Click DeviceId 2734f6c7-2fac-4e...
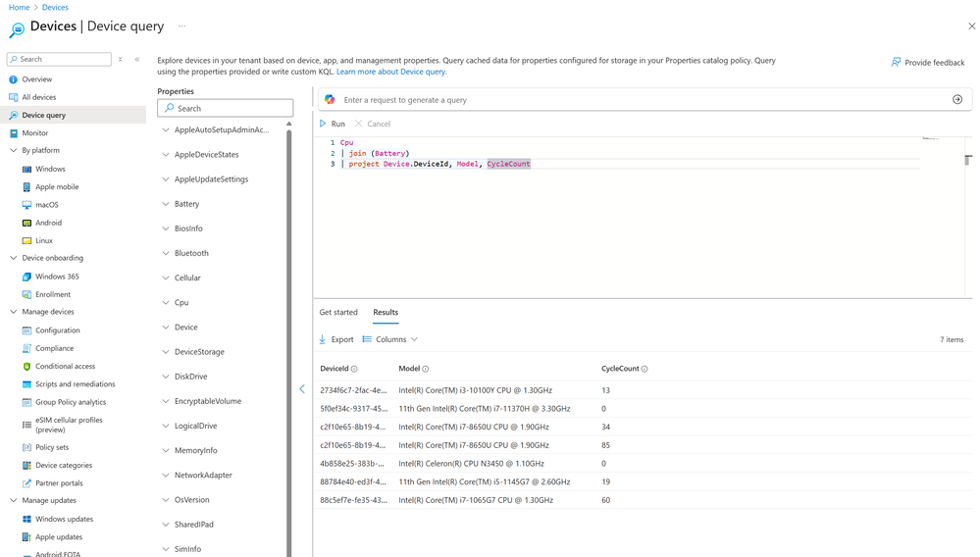The width and height of the screenshot is (980, 557). [353, 390]
